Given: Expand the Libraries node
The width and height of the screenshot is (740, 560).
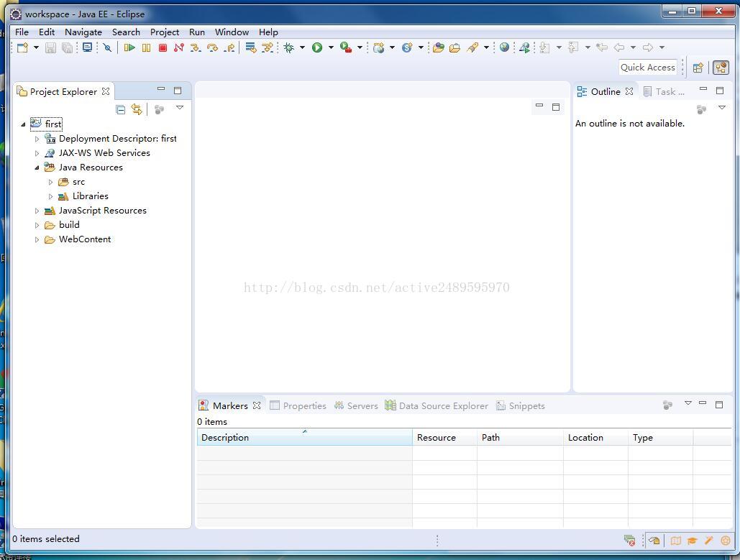Looking at the screenshot, I should [50, 196].
